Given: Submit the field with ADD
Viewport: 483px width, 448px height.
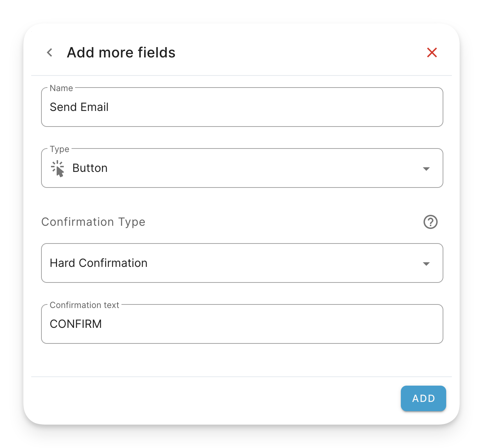Looking at the screenshot, I should [x=423, y=398].
